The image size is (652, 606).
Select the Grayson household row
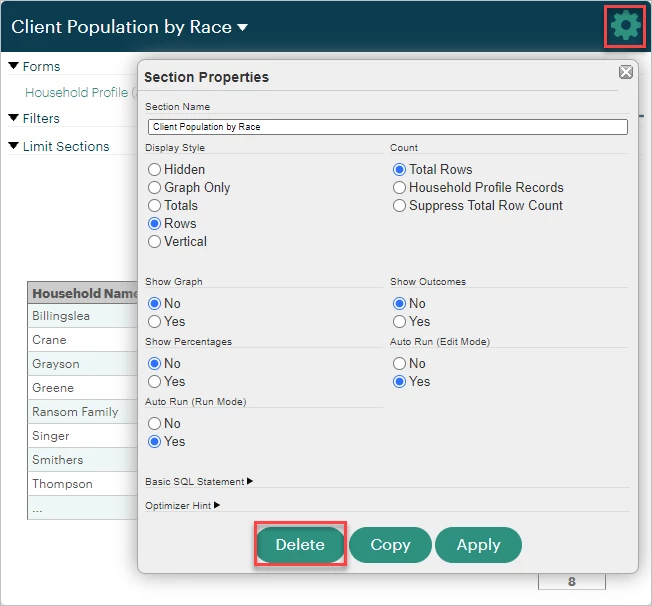click(83, 364)
